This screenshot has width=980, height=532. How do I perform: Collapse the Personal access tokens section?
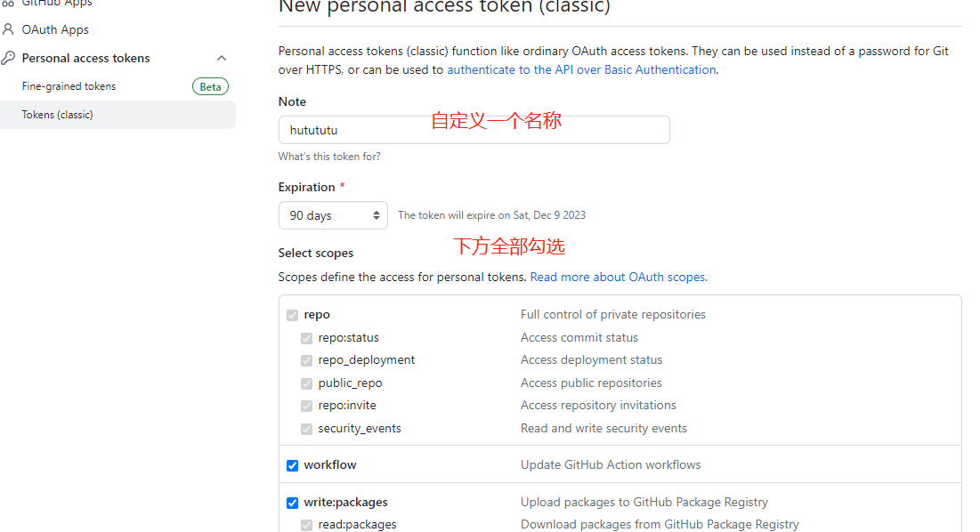click(x=222, y=57)
